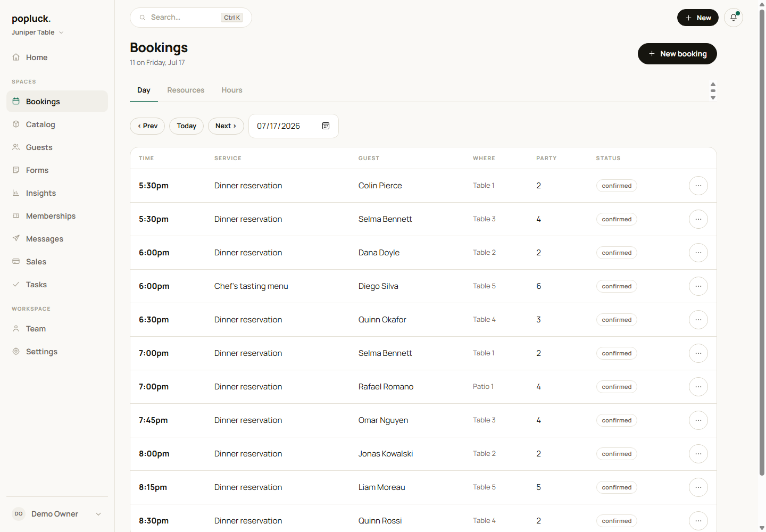Viewport: 766px width, 532px height.
Task: Open the Tasks section
Action: pyautogui.click(x=57, y=285)
